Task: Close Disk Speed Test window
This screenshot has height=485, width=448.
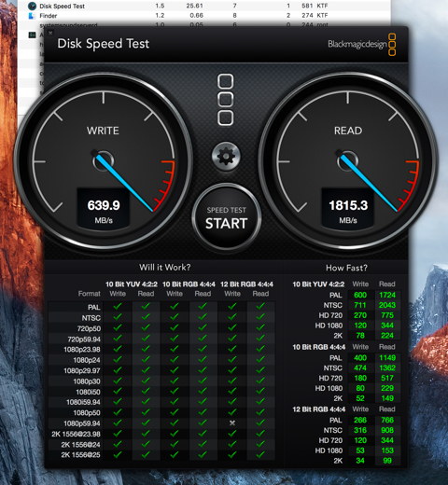Action: [50, 33]
